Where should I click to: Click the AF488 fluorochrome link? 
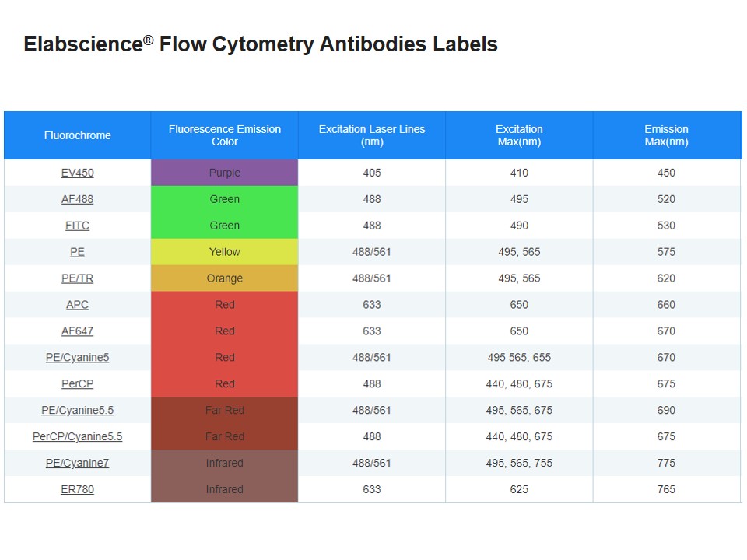pyautogui.click(x=77, y=199)
